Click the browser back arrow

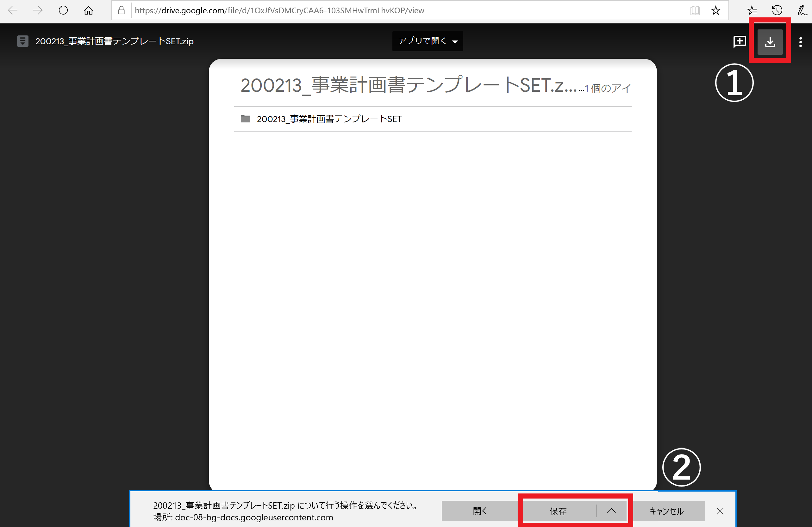click(x=13, y=10)
